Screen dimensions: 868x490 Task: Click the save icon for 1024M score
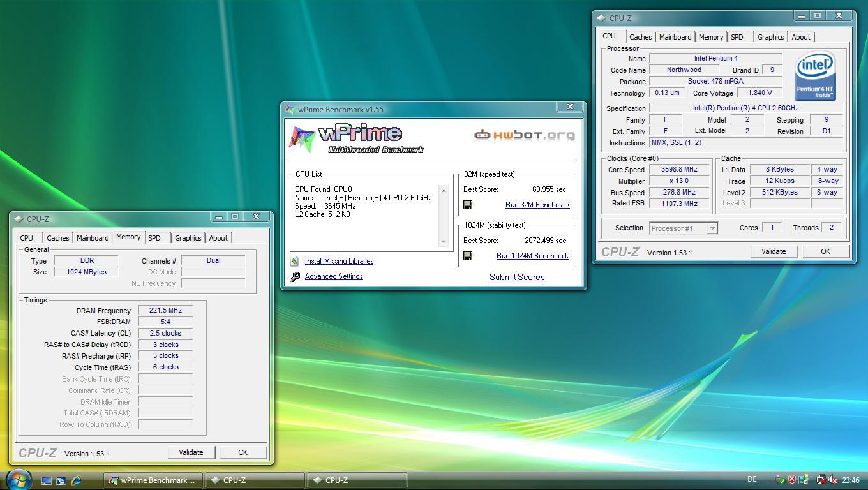pos(468,256)
